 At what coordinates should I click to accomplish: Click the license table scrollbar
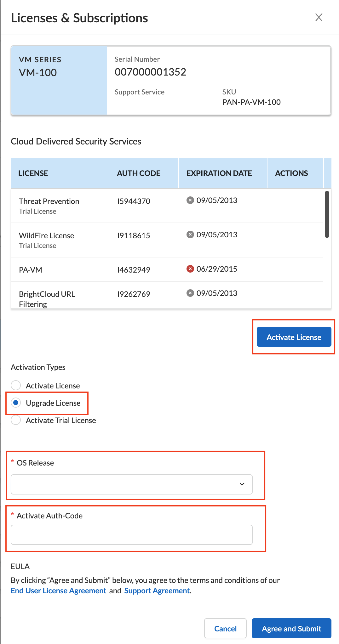(327, 214)
